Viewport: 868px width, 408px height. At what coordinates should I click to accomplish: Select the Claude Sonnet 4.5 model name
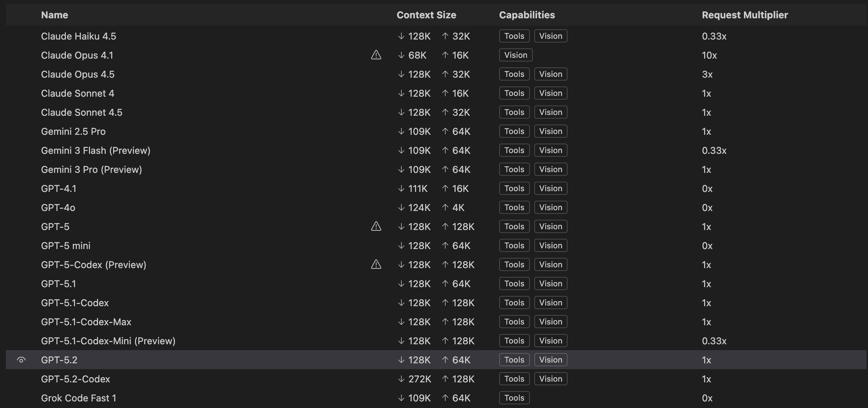tap(82, 112)
